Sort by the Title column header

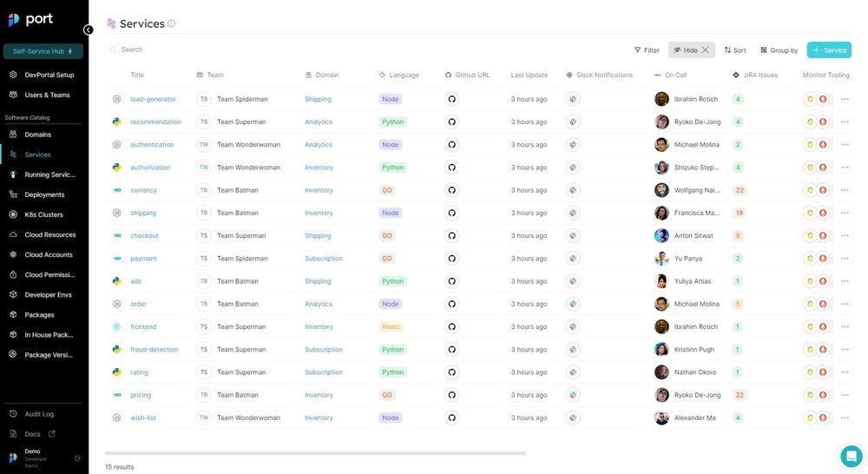(x=137, y=75)
